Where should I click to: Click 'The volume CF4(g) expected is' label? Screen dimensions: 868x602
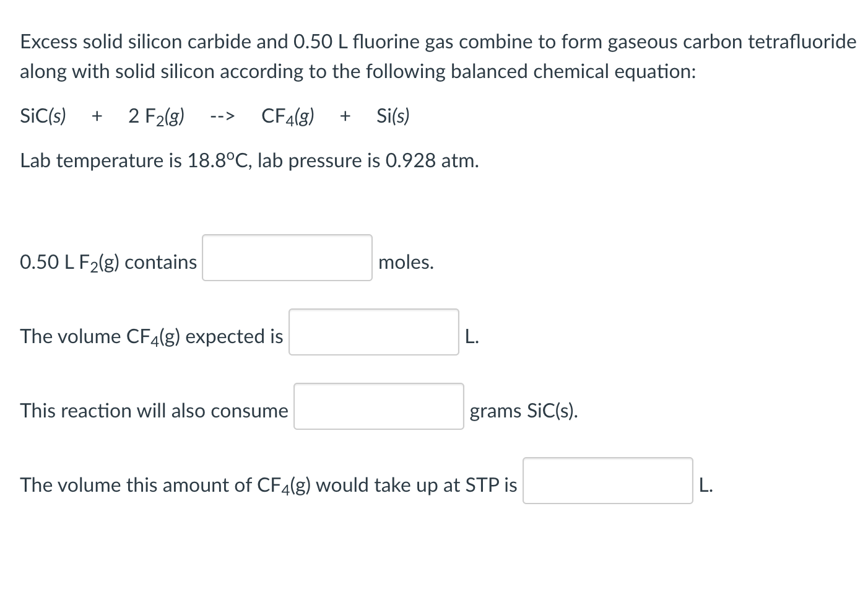pyautogui.click(x=152, y=336)
